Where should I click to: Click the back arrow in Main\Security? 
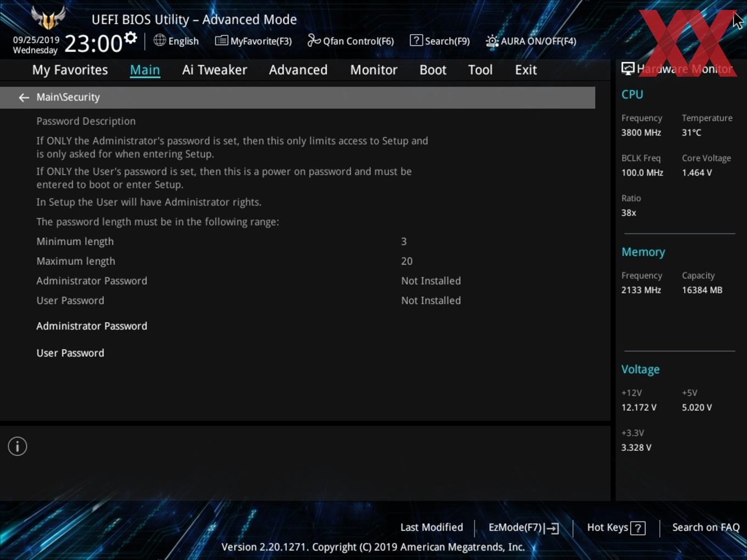point(24,98)
